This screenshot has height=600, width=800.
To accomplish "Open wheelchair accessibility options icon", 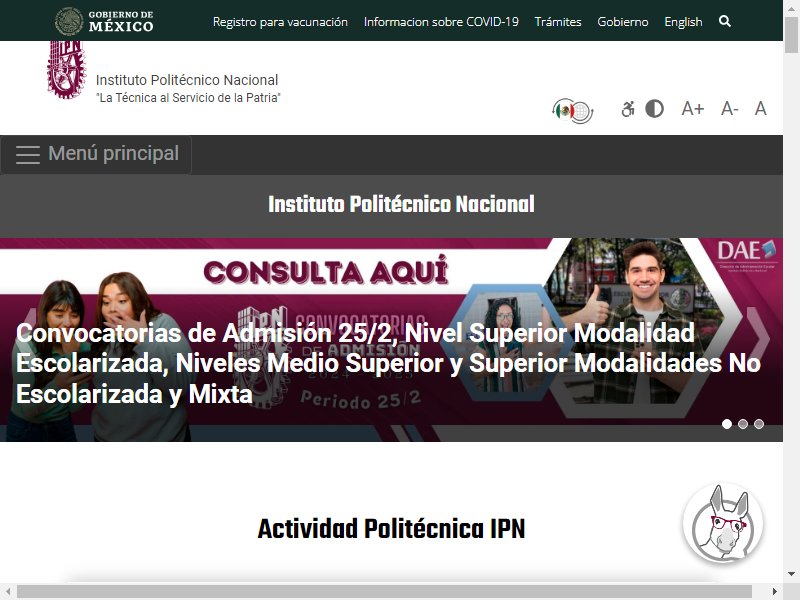I will coord(628,109).
